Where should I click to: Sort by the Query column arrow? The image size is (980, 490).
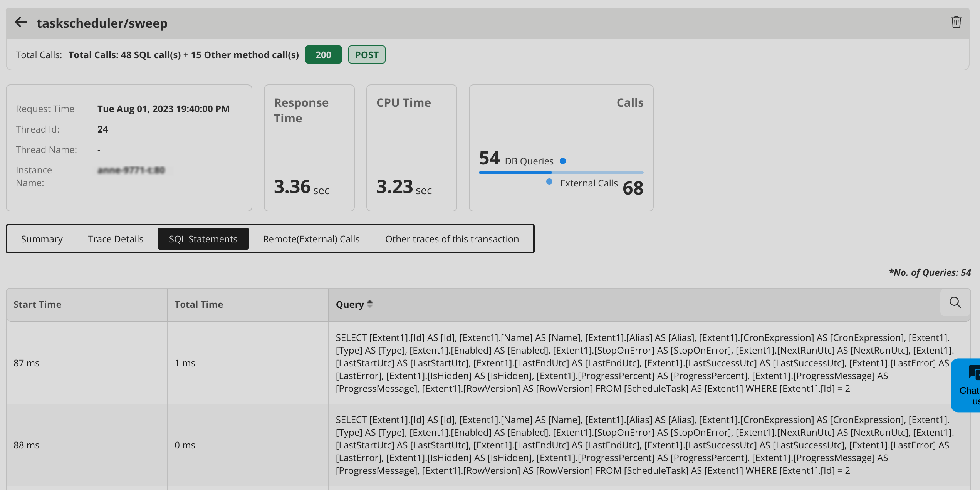(x=370, y=304)
